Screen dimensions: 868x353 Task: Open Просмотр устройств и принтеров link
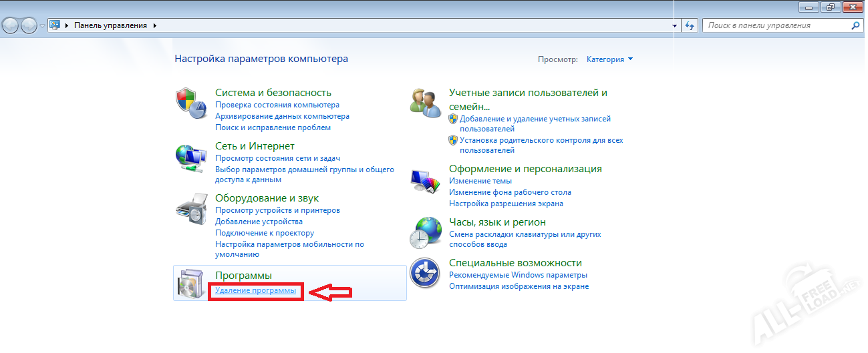pos(277,210)
